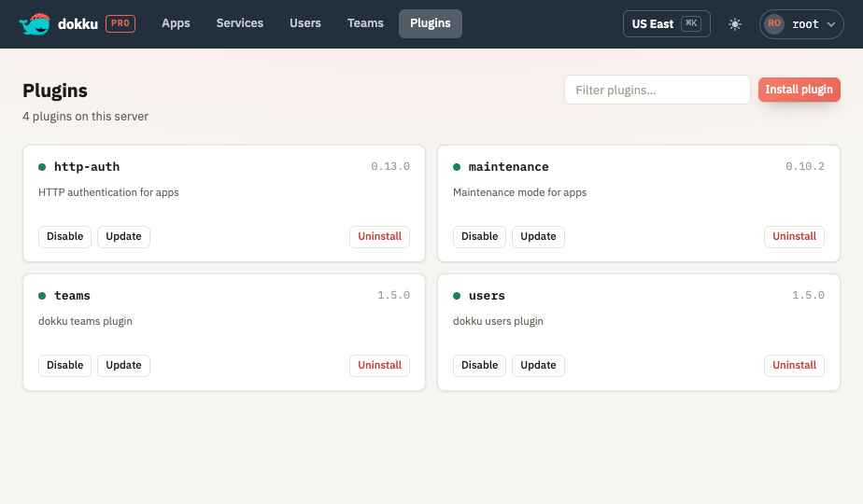Click 'dokku teams plugin' description
Image resolution: width=863 pixels, height=504 pixels.
coord(85,321)
